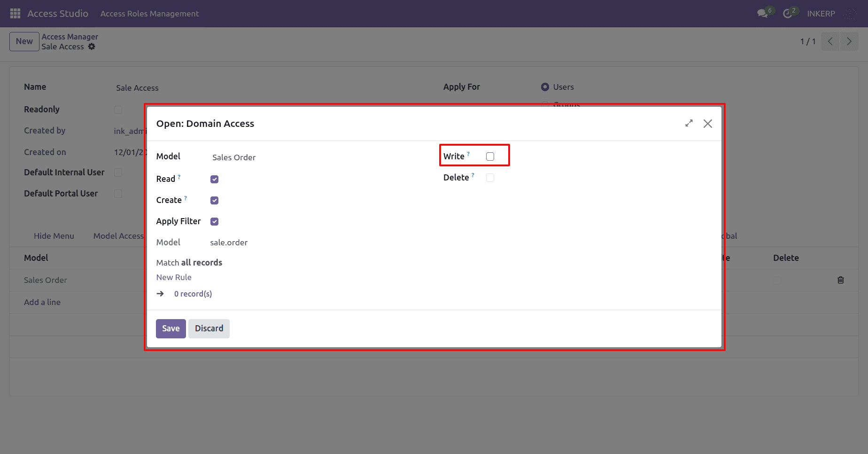Image resolution: width=868 pixels, height=454 pixels.
Task: Disable the Apply Filter checkbox
Action: (215, 221)
